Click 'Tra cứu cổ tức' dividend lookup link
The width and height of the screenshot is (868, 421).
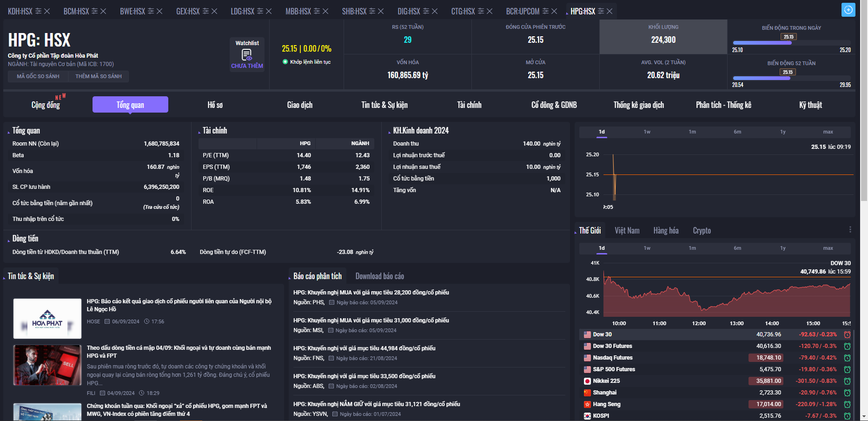tap(161, 207)
